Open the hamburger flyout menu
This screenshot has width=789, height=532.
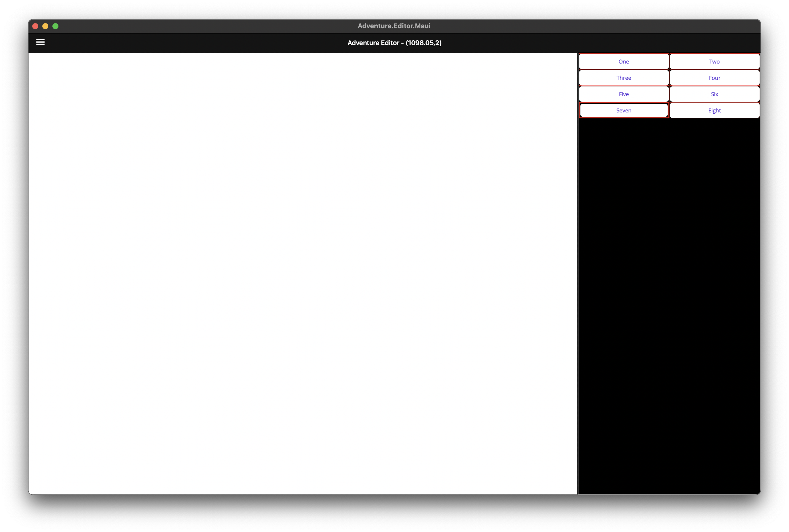pyautogui.click(x=40, y=42)
